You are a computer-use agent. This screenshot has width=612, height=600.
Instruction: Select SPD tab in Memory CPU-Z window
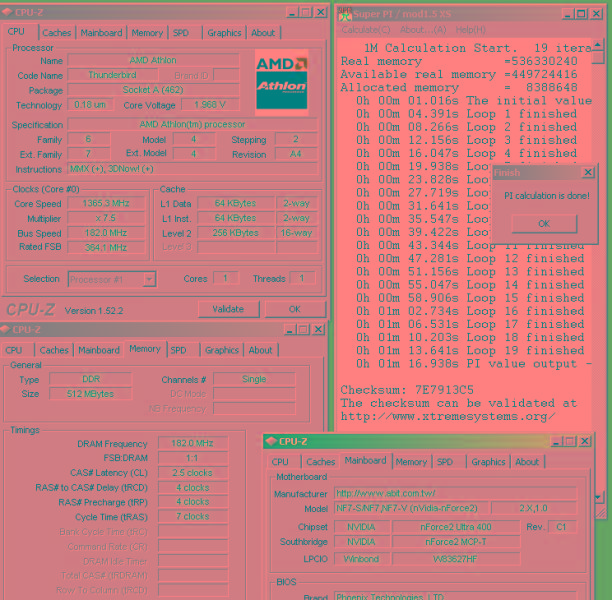[x=178, y=350]
